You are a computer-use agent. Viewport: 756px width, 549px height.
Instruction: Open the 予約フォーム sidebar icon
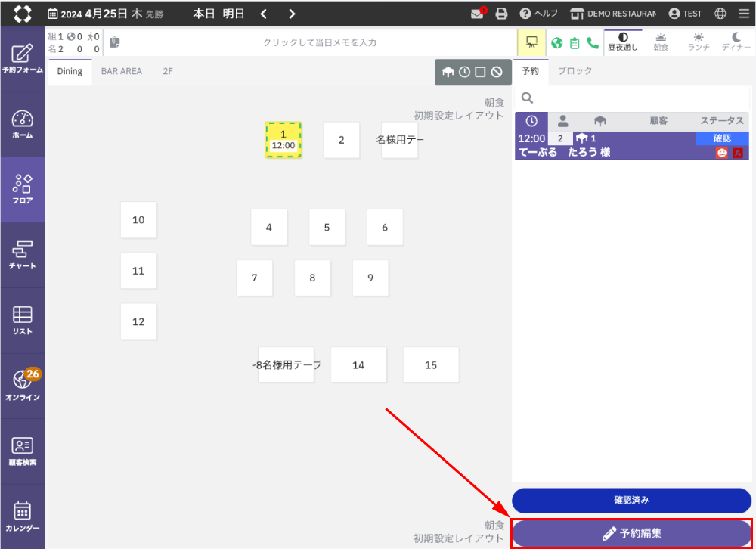pyautogui.click(x=22, y=59)
